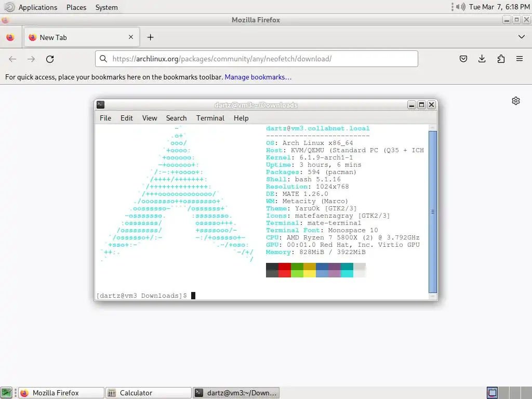The image size is (532, 399).
Task: Switch to dartz@vm3 terminal taskbar button
Action: [x=236, y=393]
